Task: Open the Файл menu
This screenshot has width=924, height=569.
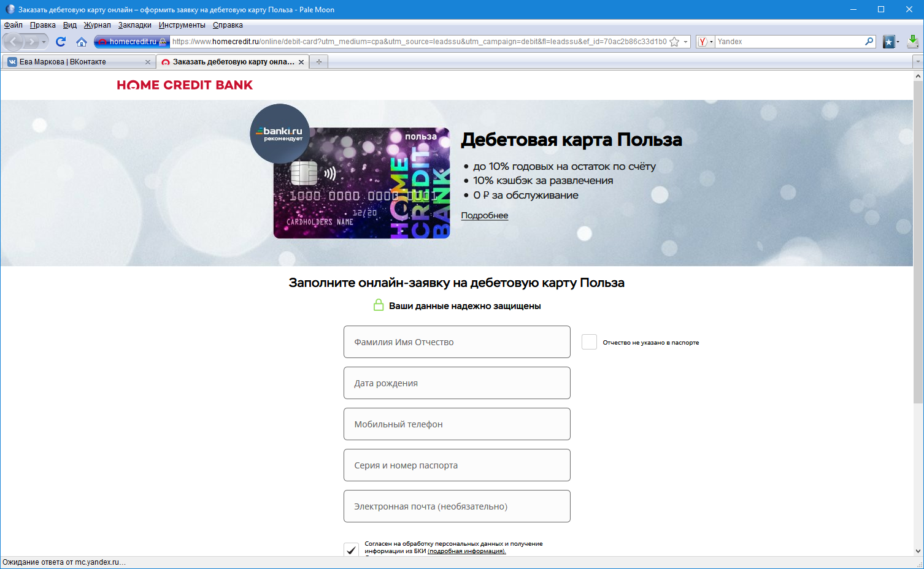Action: click(13, 25)
